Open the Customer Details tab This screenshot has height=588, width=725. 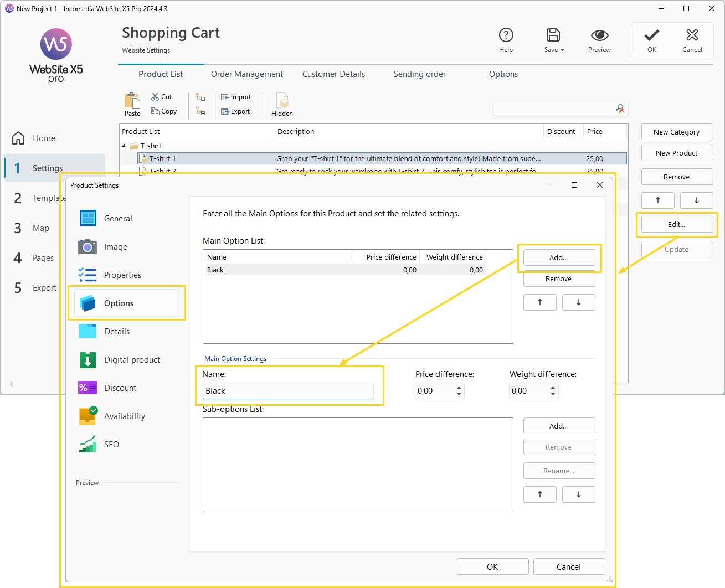333,74
